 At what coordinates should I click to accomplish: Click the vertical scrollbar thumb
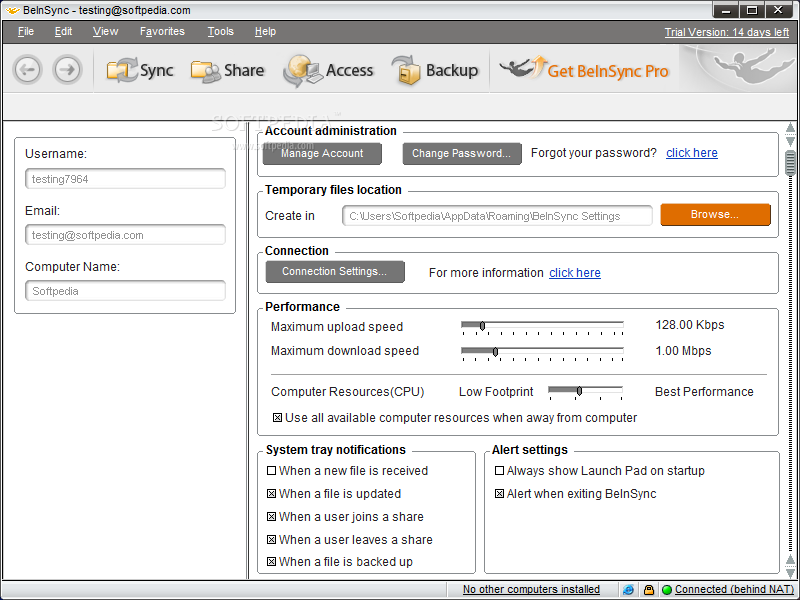click(x=790, y=163)
